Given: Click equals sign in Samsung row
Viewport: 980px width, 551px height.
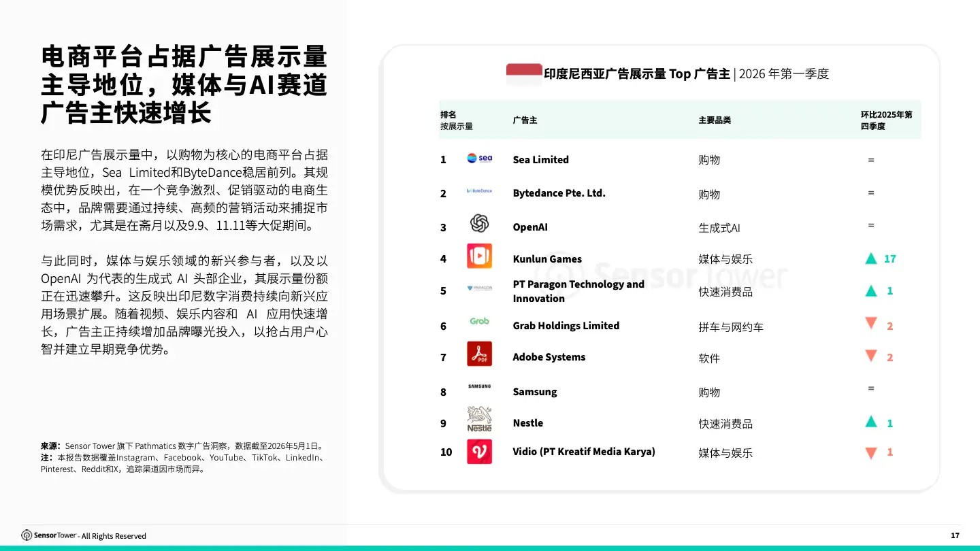Looking at the screenshot, I should (870, 388).
